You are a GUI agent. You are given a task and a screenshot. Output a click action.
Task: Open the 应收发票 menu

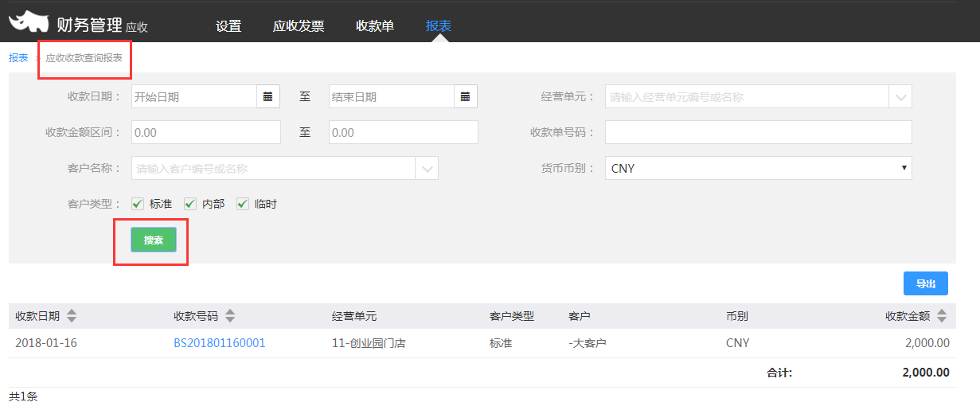(299, 25)
